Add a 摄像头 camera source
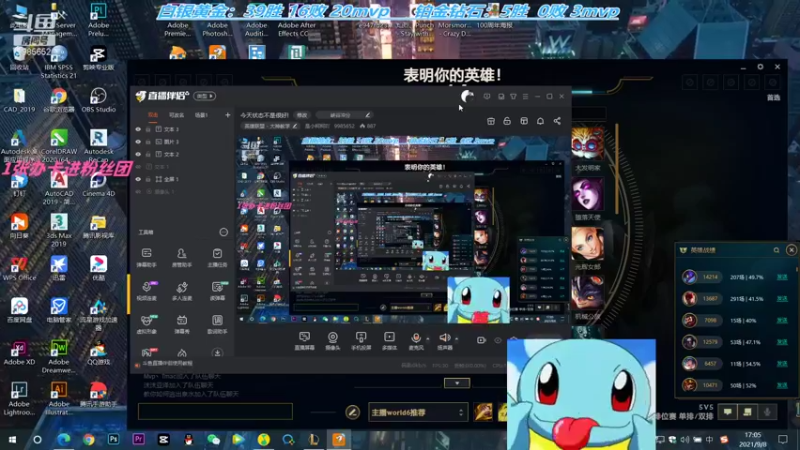 [x=333, y=340]
